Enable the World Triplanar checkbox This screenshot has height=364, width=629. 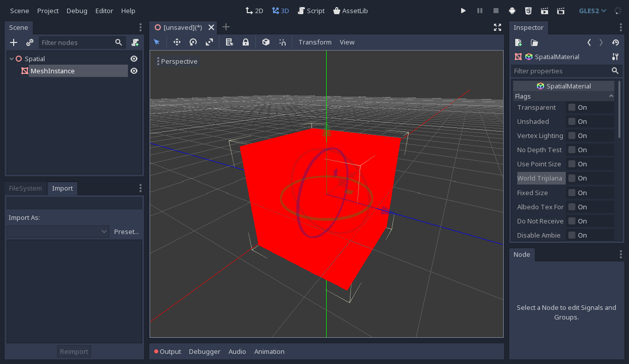pos(572,178)
